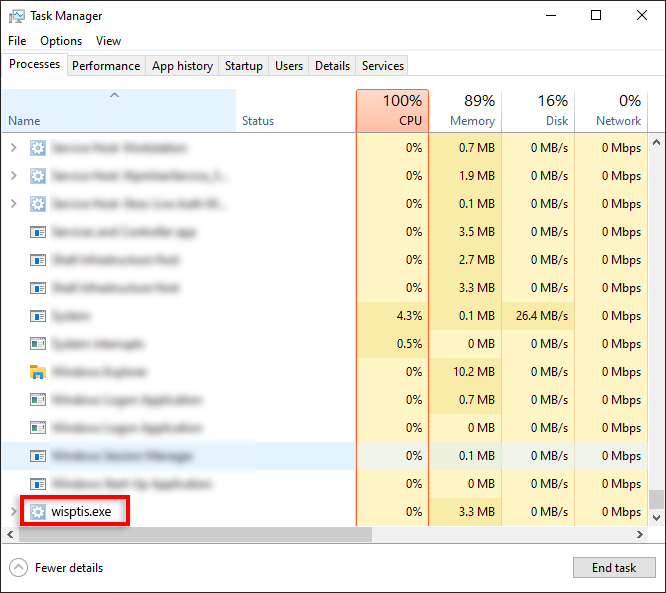The image size is (666, 593).
Task: Click the vertical scrollbar up arrow
Action: click(656, 142)
